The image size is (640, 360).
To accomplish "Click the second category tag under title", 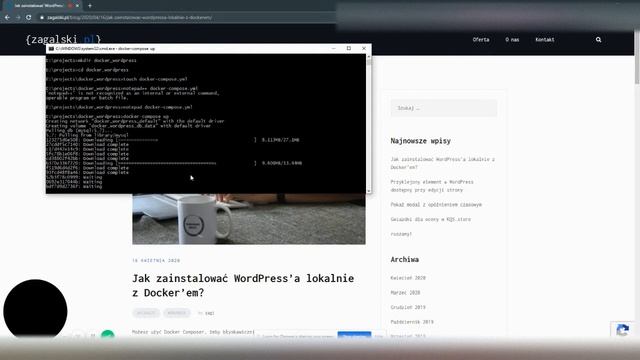I will [177, 313].
